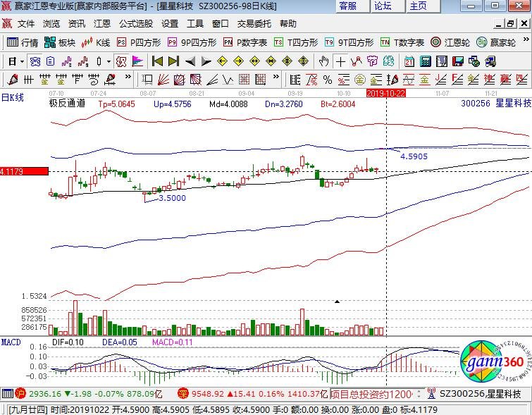The image size is (532, 415).
Task: Select the hand pan tool
Action: click(x=324, y=62)
